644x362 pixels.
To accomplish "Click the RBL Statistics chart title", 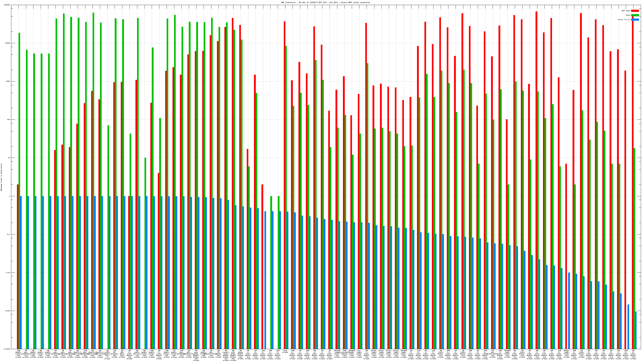I will click(x=325, y=2).
